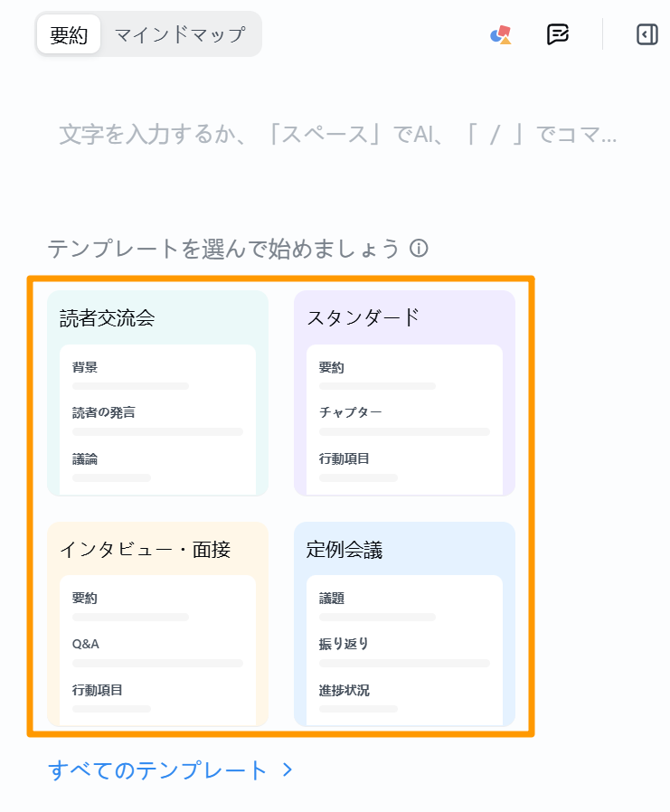This screenshot has width=670, height=812.
Task: Click 読者の発言 section in 読者交流会 card
Action: [x=104, y=412]
